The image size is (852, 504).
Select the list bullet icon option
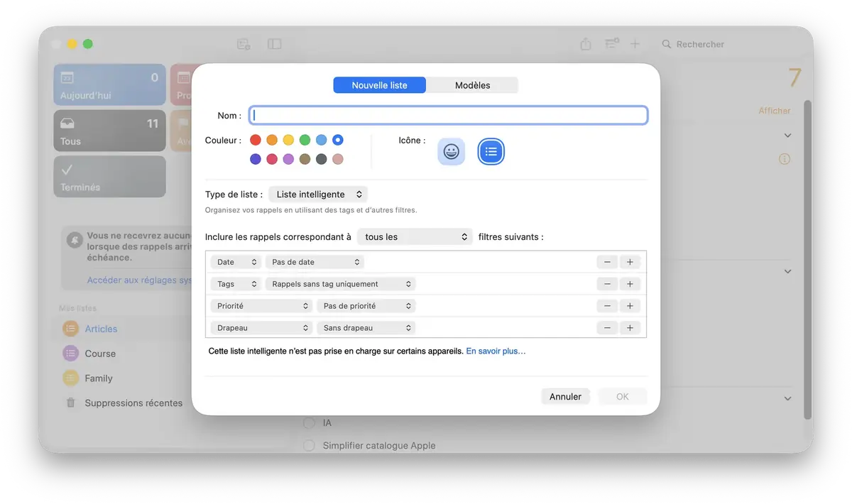coord(491,151)
